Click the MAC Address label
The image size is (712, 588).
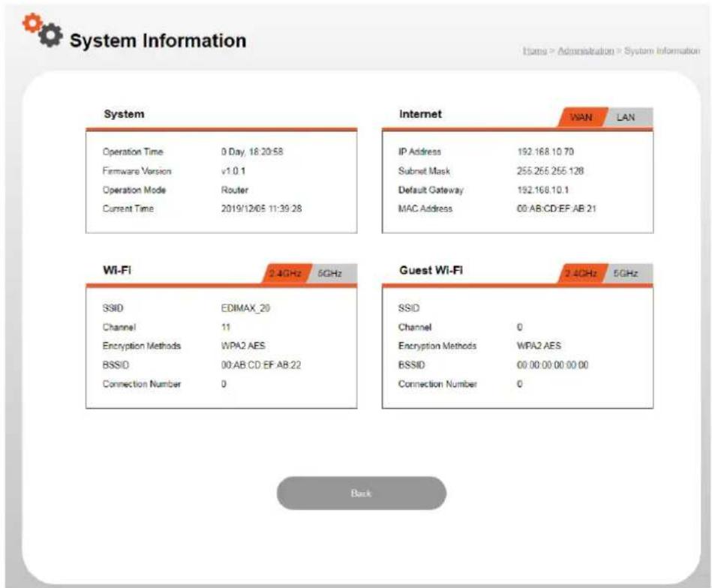pyautogui.click(x=425, y=208)
